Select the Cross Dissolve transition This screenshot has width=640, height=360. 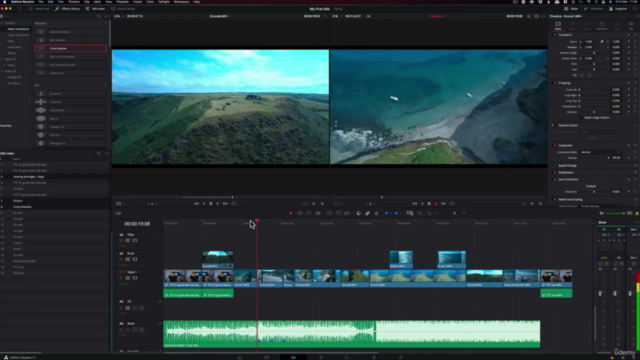(x=70, y=48)
